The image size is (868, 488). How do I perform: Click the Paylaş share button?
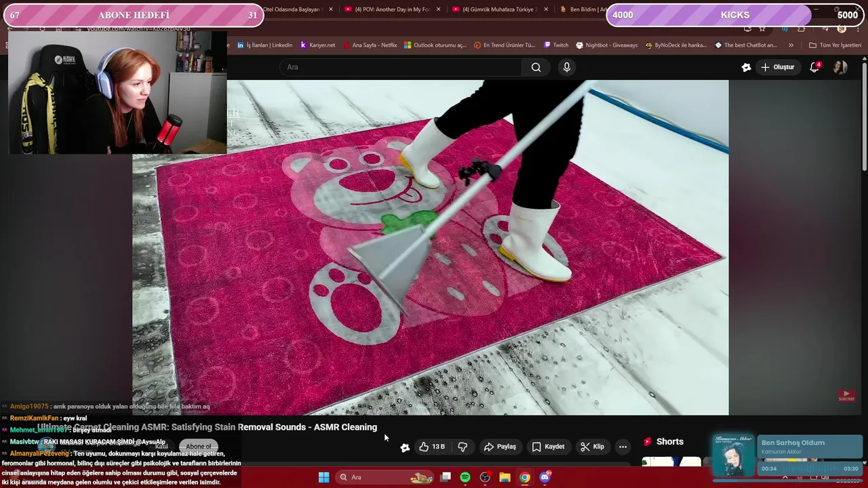pyautogui.click(x=500, y=447)
